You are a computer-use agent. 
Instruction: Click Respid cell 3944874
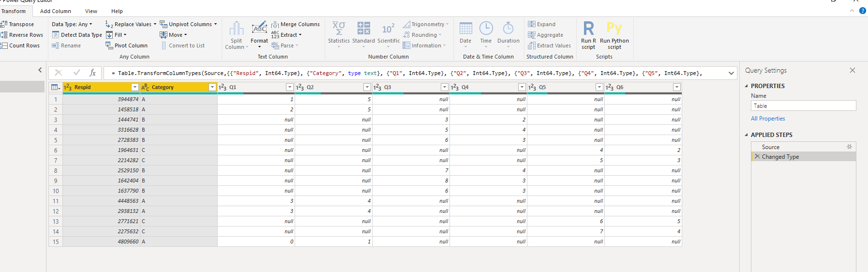pyautogui.click(x=102, y=99)
